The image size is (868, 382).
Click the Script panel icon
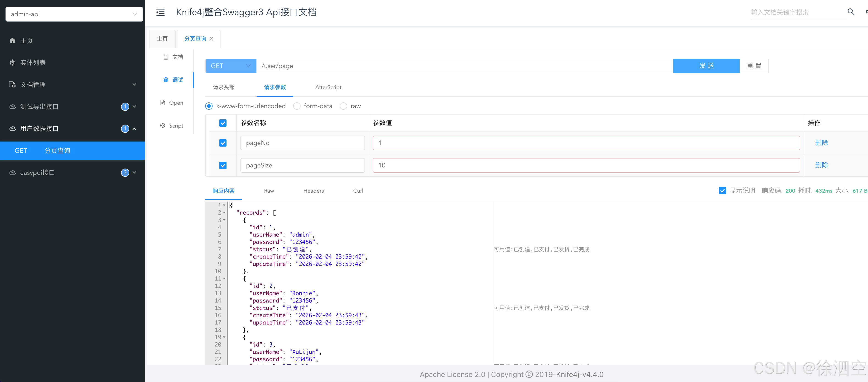(x=163, y=126)
